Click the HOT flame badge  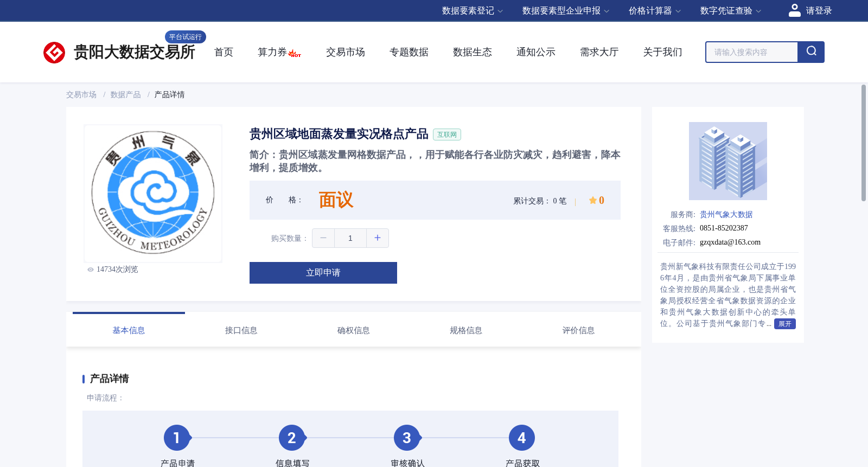coord(295,53)
